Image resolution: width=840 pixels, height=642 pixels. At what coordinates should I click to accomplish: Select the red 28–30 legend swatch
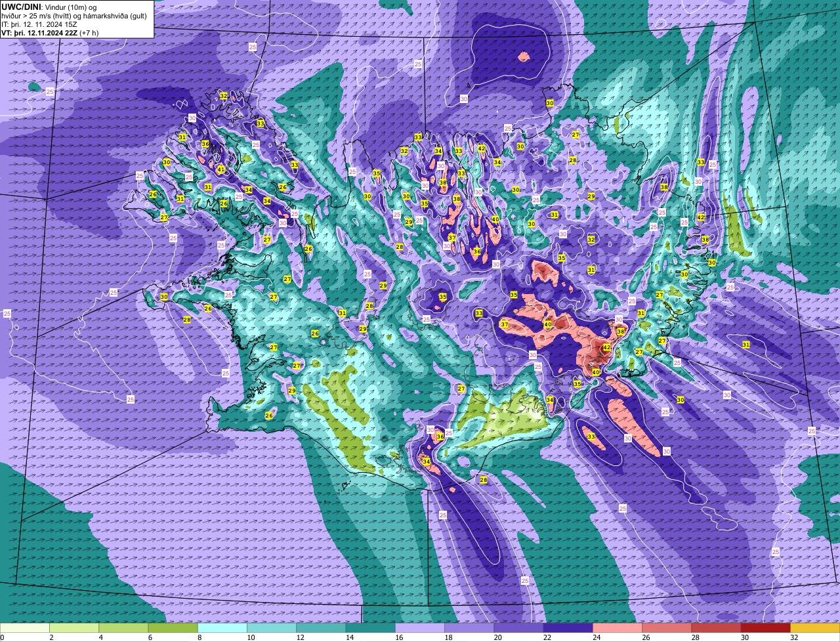click(717, 628)
